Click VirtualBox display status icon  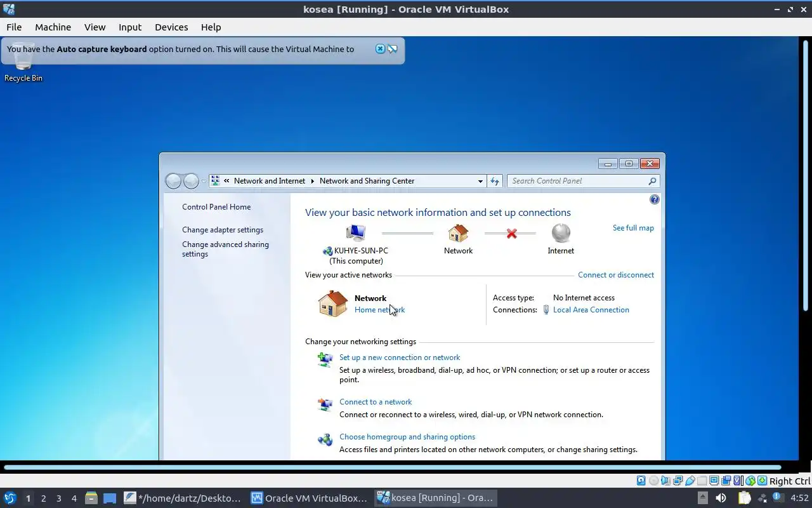point(714,481)
